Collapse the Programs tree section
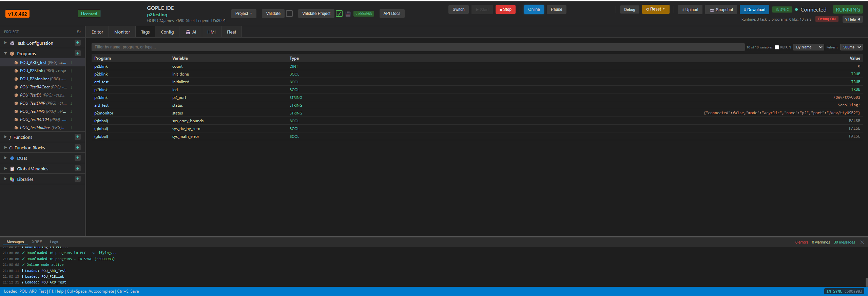 point(5,54)
